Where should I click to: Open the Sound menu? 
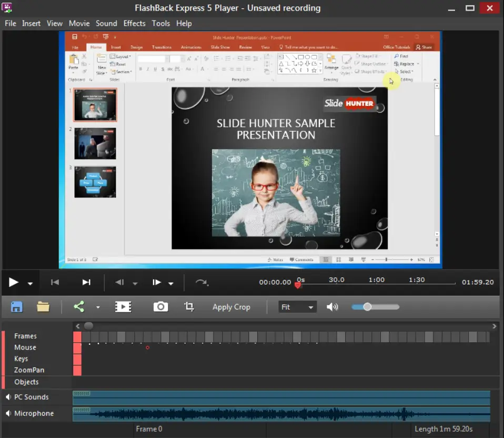pos(106,23)
